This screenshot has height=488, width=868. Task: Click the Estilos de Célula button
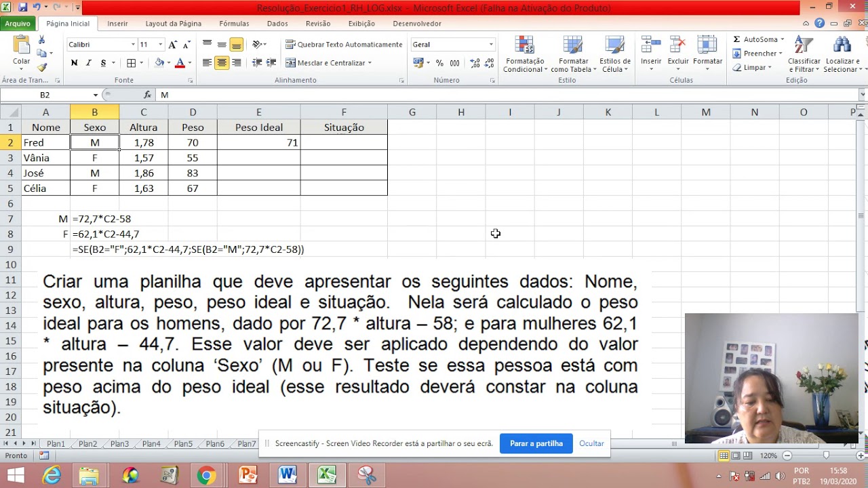tap(615, 54)
